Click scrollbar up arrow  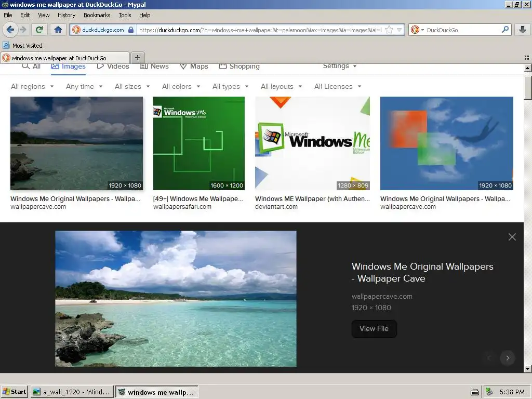click(528, 68)
